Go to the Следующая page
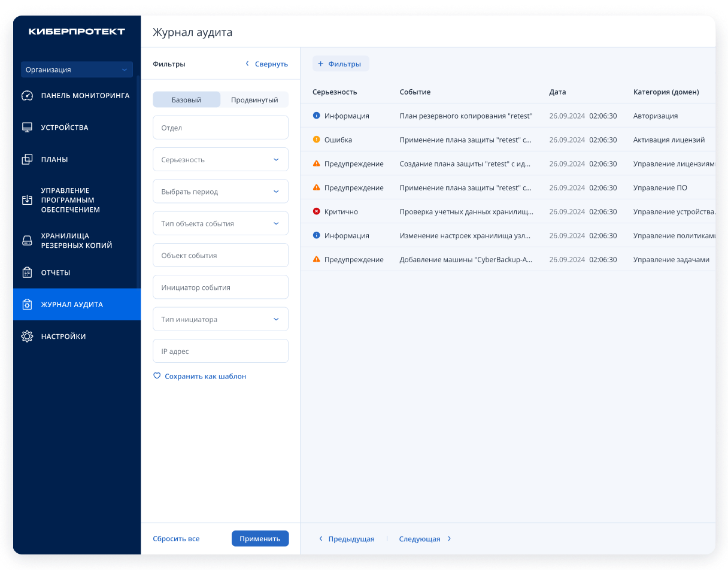Viewport: 728px width, 570px height. pos(425,539)
